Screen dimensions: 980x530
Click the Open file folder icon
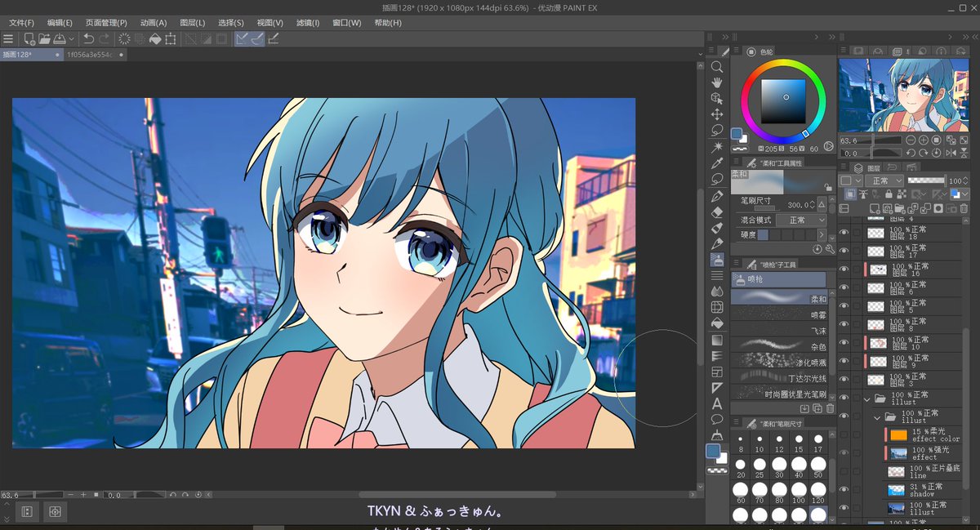point(44,38)
